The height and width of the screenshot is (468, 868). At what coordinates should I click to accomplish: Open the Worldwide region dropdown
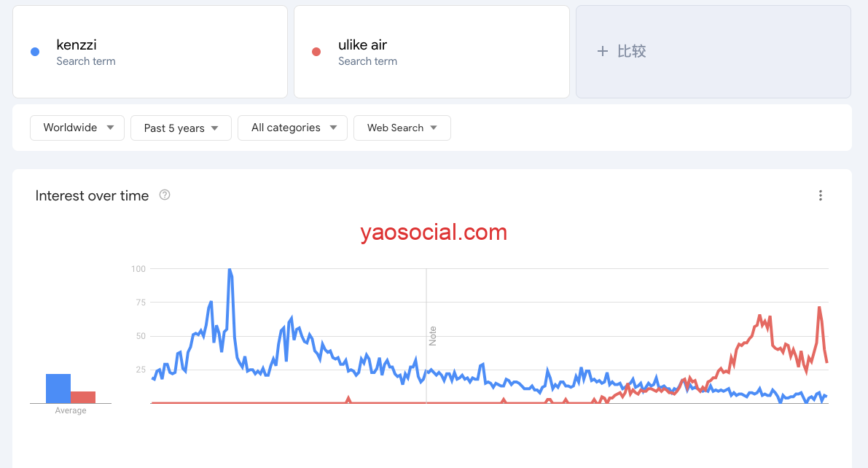(x=77, y=128)
